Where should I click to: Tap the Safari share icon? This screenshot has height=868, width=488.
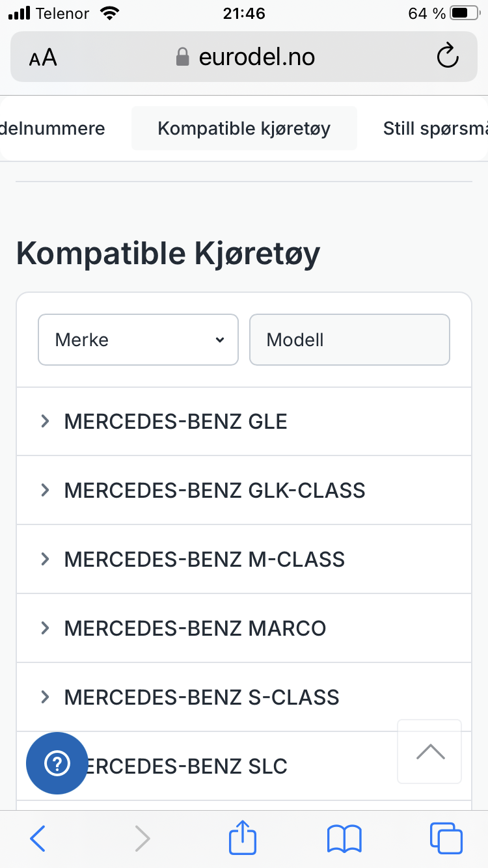243,837
